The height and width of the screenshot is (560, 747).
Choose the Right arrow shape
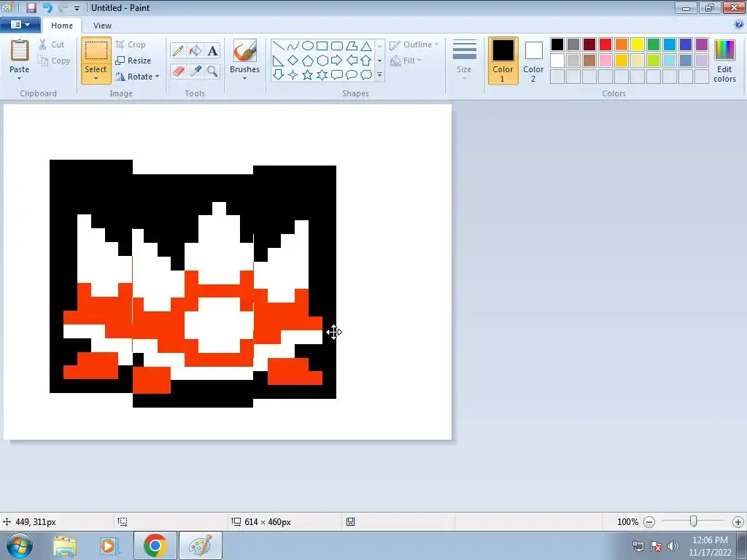(337, 61)
